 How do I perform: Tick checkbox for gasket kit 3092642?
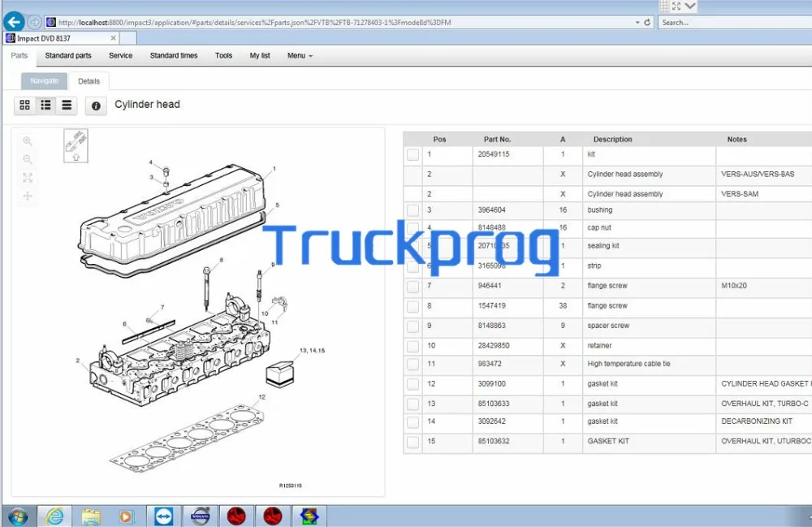point(412,422)
